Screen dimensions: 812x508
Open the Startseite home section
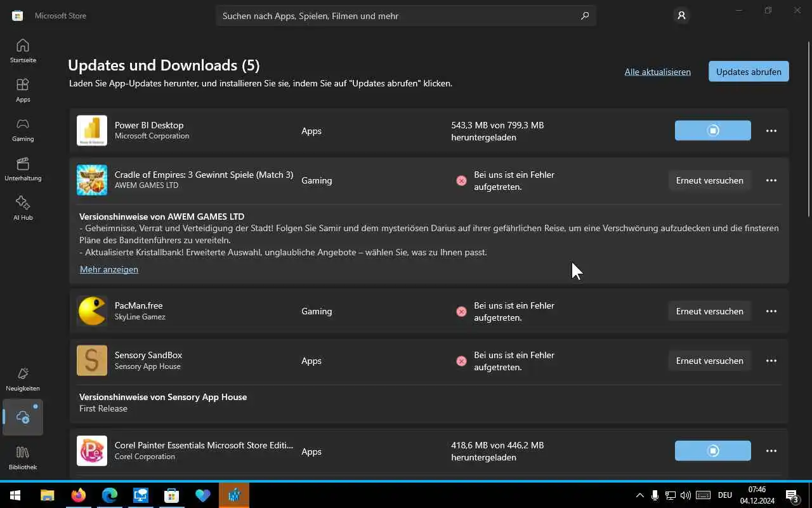coord(23,51)
